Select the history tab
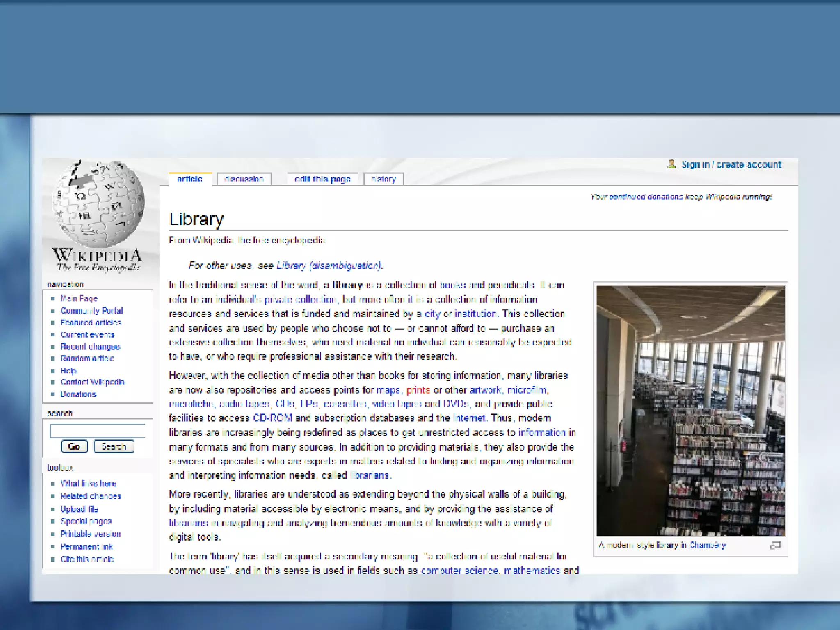Image resolution: width=840 pixels, height=630 pixels. coord(383,179)
